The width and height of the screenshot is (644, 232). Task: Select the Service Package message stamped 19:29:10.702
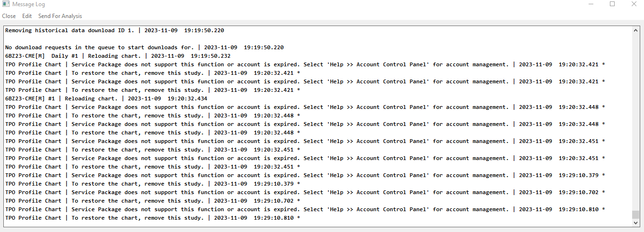pyautogui.click(x=305, y=192)
